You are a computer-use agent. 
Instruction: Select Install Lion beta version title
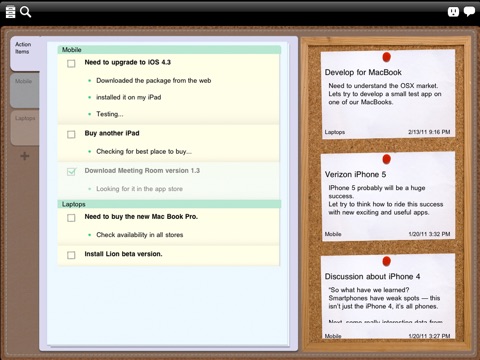123,254
